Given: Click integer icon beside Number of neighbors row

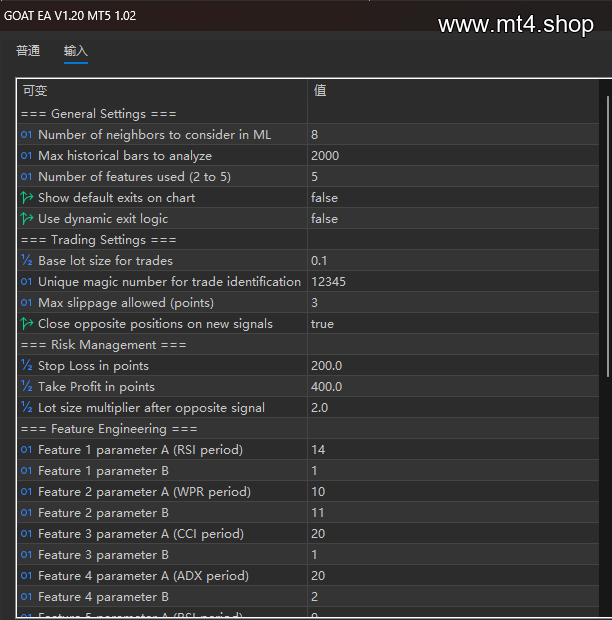Looking at the screenshot, I should point(26,135).
